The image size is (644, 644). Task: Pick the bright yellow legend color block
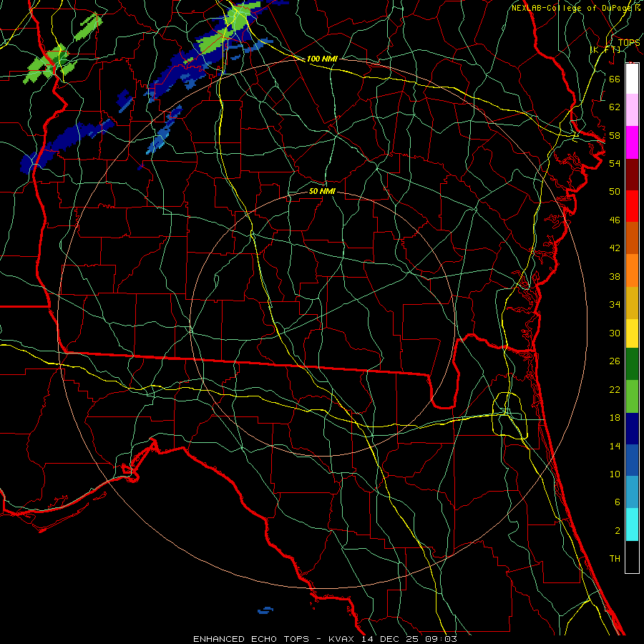632,333
